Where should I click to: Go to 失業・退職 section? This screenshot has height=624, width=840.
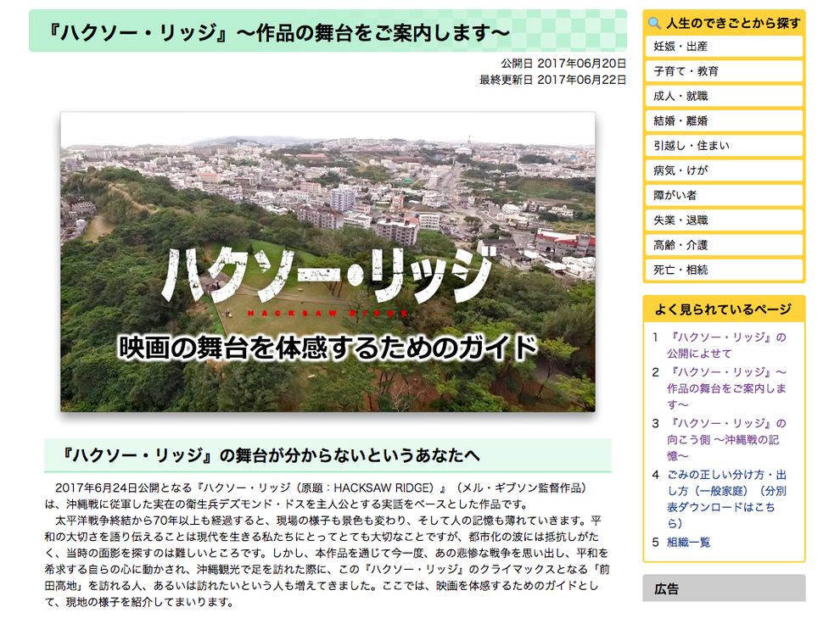(724, 220)
